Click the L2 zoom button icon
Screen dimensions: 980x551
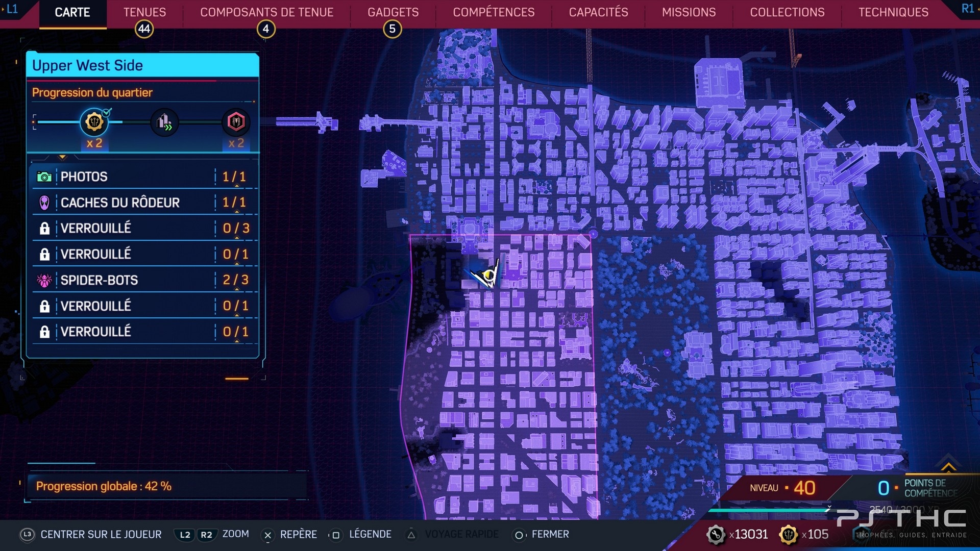coord(185,535)
